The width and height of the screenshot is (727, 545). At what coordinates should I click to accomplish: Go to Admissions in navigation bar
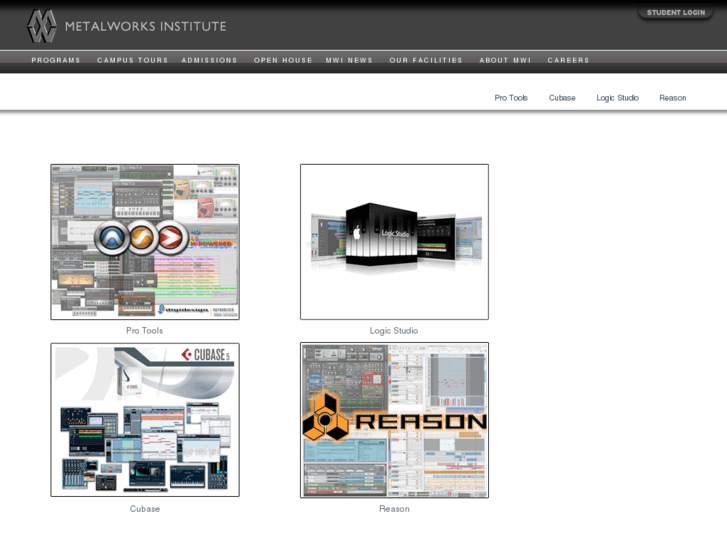coord(210,60)
